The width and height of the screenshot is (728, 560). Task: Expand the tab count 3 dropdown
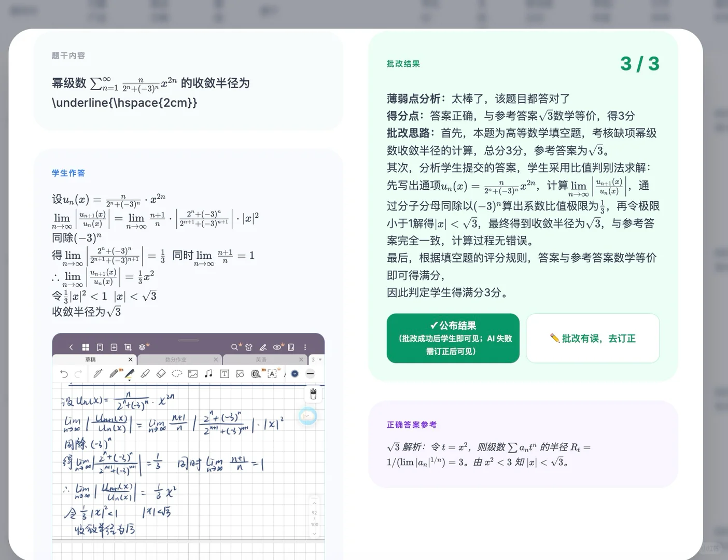316,359
